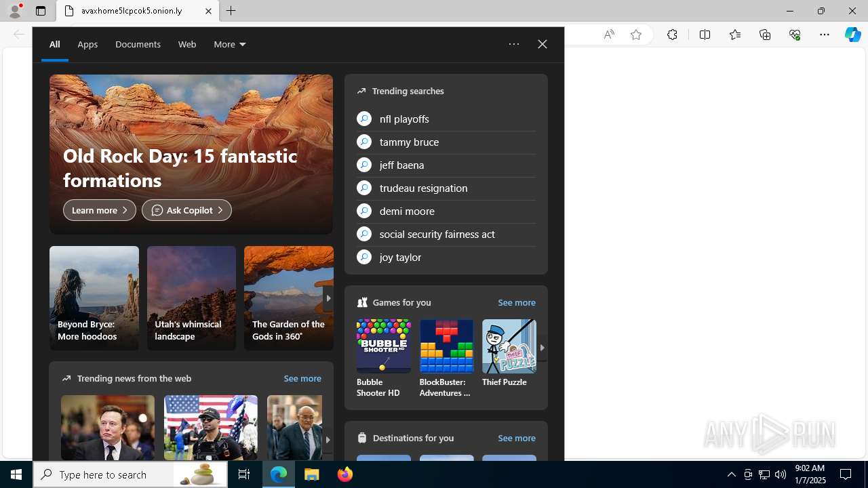Switch to the Apps search tab
868x488 pixels.
[x=87, y=45]
